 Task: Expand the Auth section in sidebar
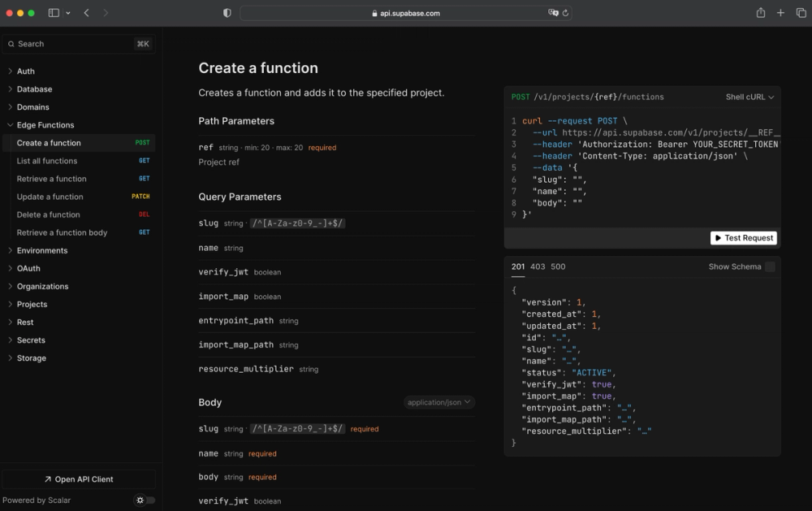click(x=25, y=71)
